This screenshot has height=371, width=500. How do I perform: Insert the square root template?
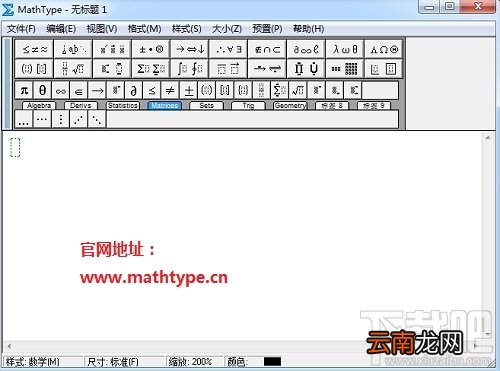pyautogui.click(x=298, y=90)
